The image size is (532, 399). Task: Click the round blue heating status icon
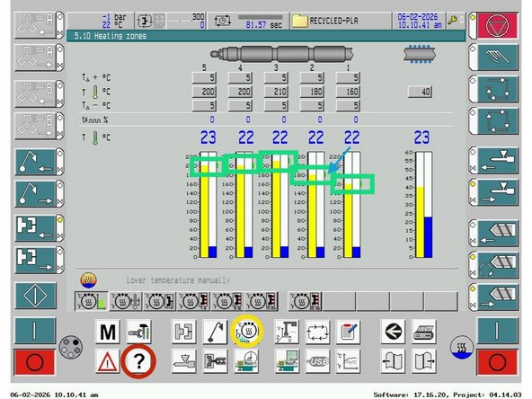tap(461, 348)
